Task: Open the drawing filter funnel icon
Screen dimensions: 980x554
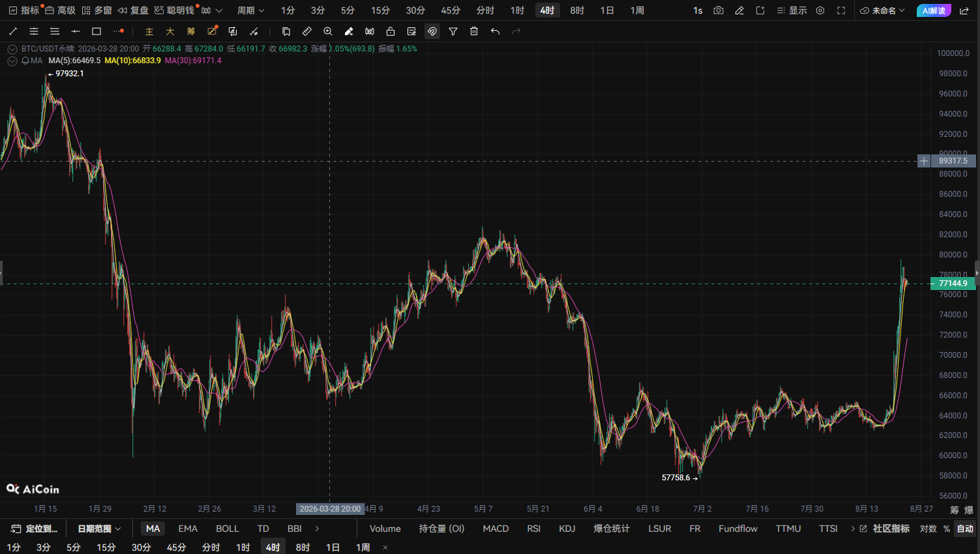Action: 453,31
